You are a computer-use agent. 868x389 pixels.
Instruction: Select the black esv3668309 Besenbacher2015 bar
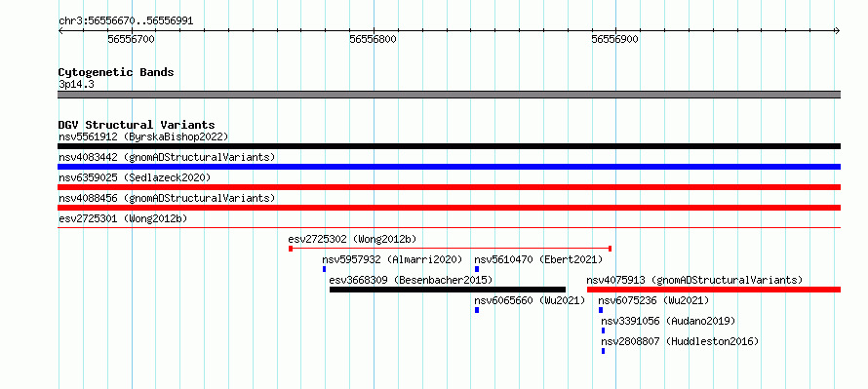pyautogui.click(x=448, y=290)
